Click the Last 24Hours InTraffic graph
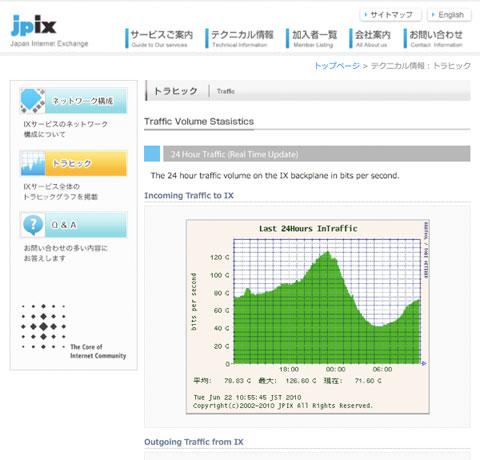 pos(308,317)
